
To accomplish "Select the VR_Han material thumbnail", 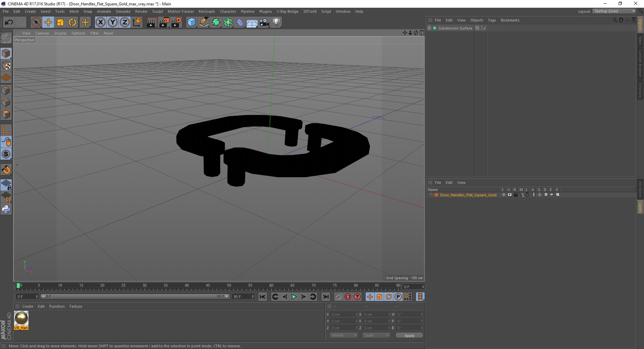I will tap(21, 318).
